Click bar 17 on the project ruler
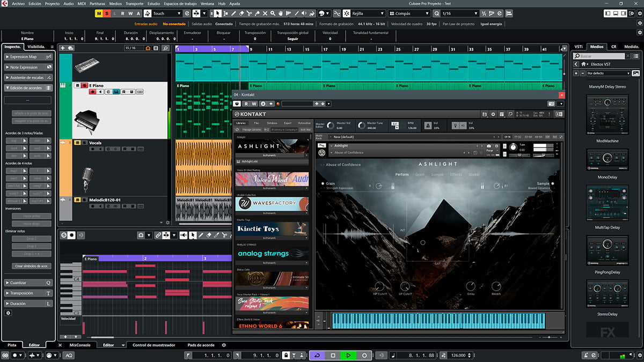Viewport: 644px width, 362px height. [x=325, y=49]
